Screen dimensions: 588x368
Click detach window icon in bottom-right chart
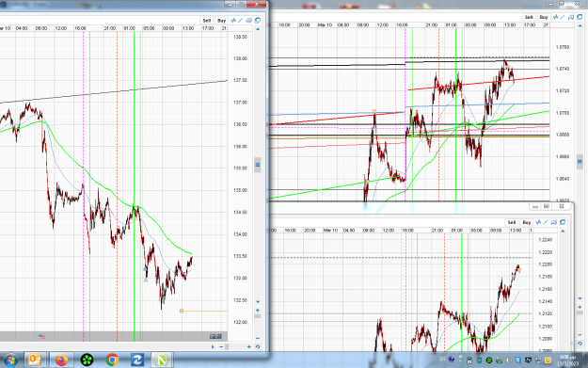tap(563, 222)
